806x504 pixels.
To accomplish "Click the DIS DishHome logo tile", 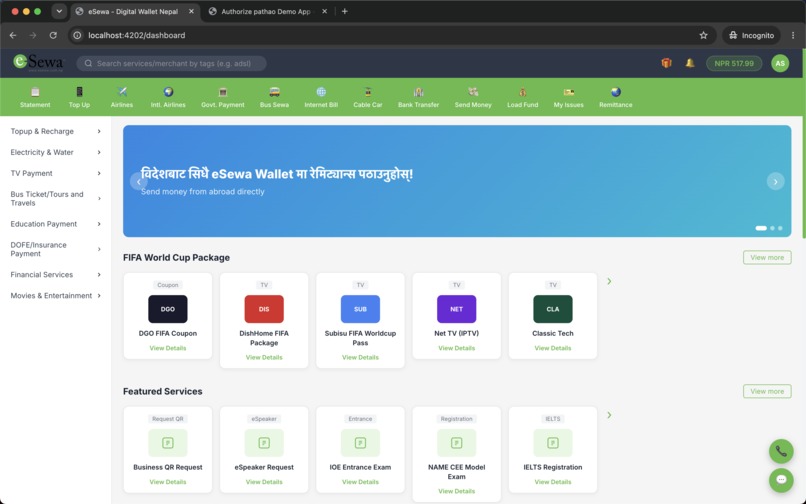I will click(x=264, y=309).
